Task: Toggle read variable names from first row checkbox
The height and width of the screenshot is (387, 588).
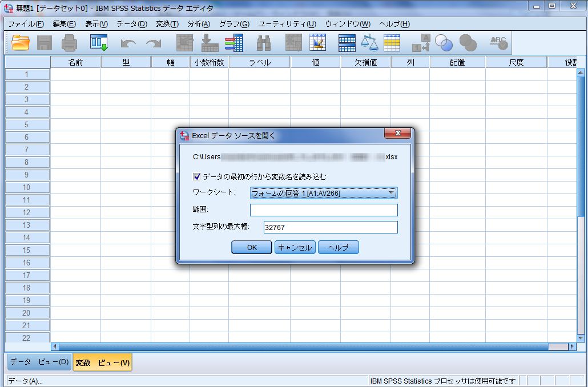Action: 197,176
